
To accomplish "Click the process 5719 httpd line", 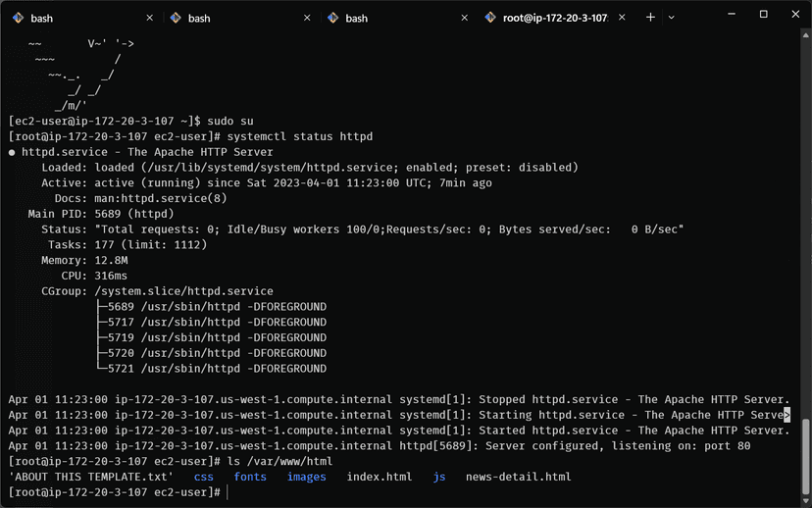I will click(x=212, y=337).
